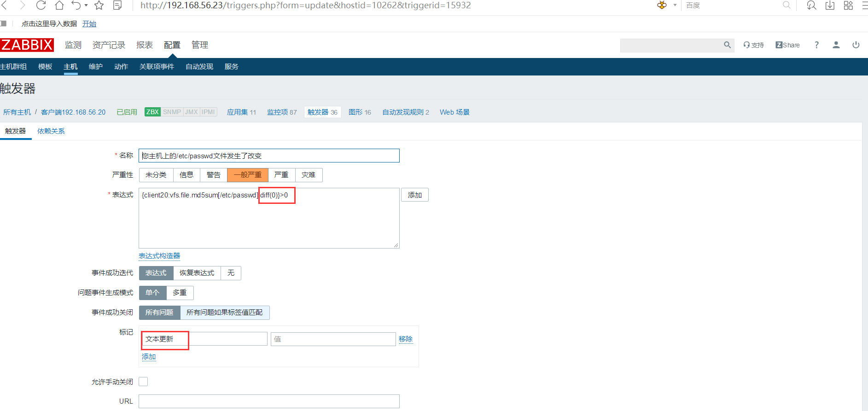Open 自动发现规则 2 link

(406, 112)
